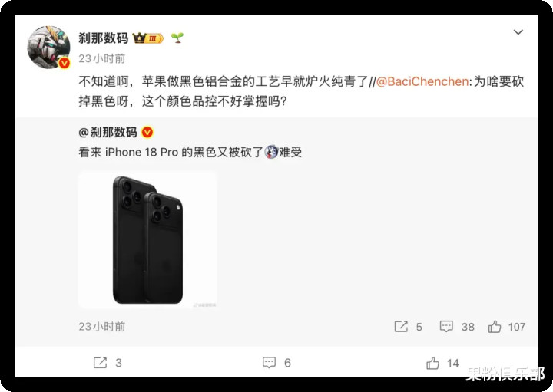Share this repost showing 3 shares
This screenshot has width=553, height=392.
(x=108, y=363)
